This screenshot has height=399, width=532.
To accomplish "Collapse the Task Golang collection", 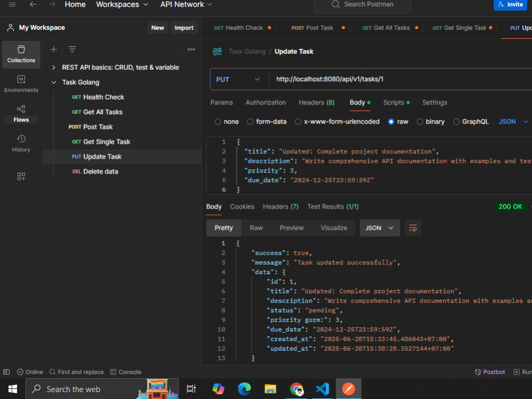I will (x=54, y=82).
